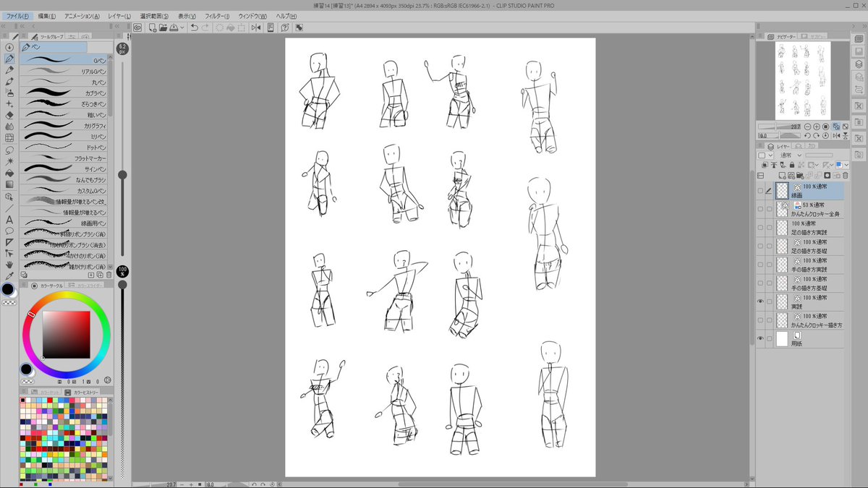868x488 pixels.
Task: Select the Straight line figure tool
Action: 9,207
